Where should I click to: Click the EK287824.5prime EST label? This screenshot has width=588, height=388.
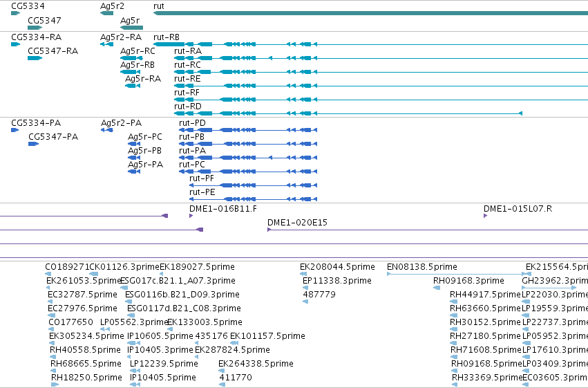point(232,351)
